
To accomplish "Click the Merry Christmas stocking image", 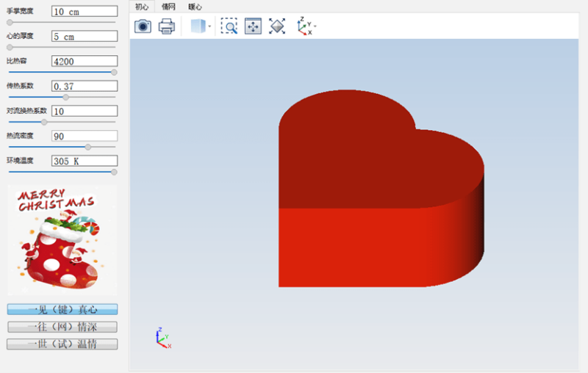I will (x=62, y=241).
